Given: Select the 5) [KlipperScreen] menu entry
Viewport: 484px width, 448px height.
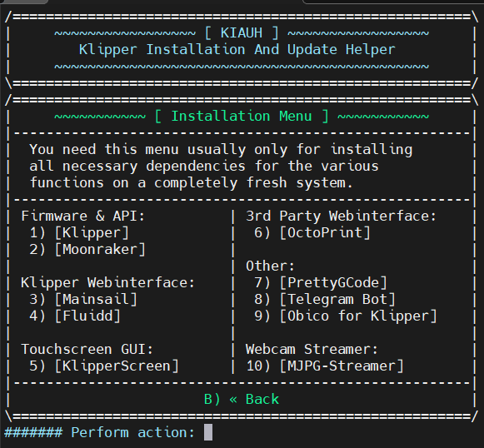Looking at the screenshot, I should pyautogui.click(x=104, y=366).
